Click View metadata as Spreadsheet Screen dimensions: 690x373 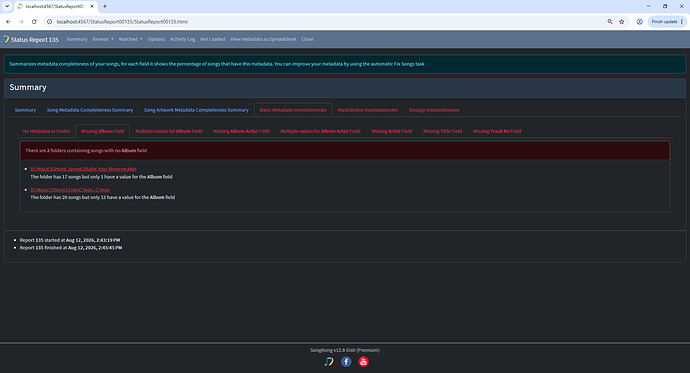(263, 39)
